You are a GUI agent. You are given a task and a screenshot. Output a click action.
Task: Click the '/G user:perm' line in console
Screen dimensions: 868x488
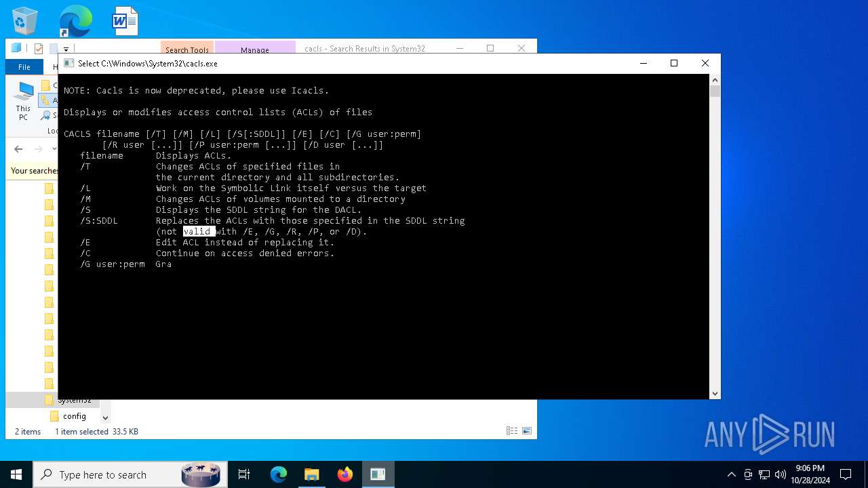(x=126, y=264)
